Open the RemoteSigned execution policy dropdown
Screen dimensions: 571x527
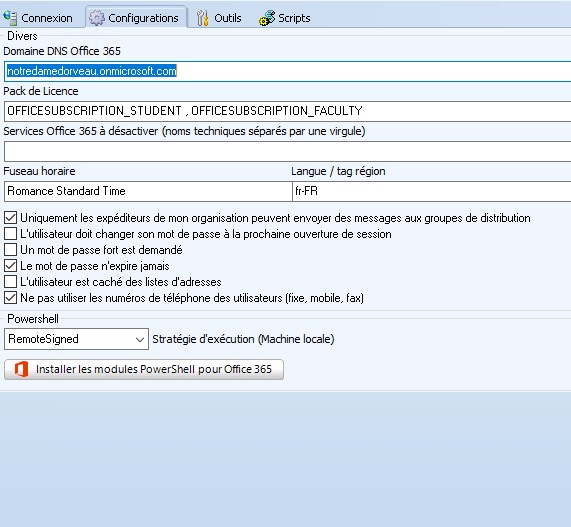76,339
